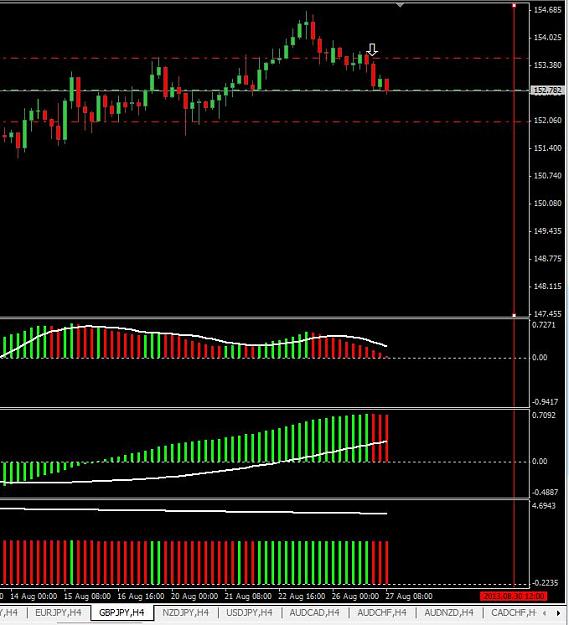Switch to the GBPJPY,H4 chart tab
Viewport: 569px width, 625px height.
click(x=122, y=612)
